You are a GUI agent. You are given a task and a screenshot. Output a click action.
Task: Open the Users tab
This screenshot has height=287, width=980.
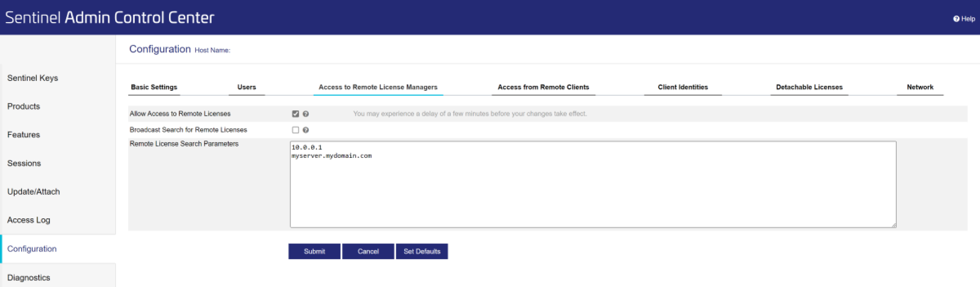click(x=246, y=87)
